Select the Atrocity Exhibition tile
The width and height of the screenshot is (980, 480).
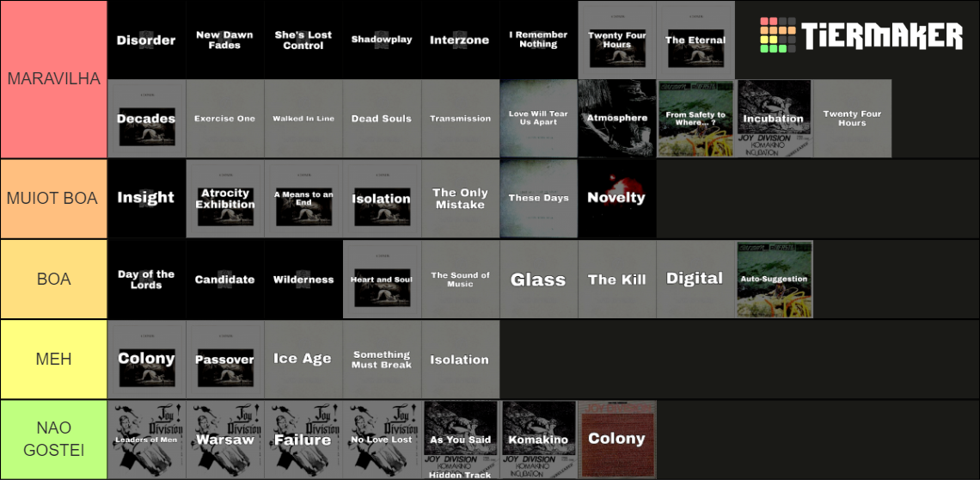point(225,199)
